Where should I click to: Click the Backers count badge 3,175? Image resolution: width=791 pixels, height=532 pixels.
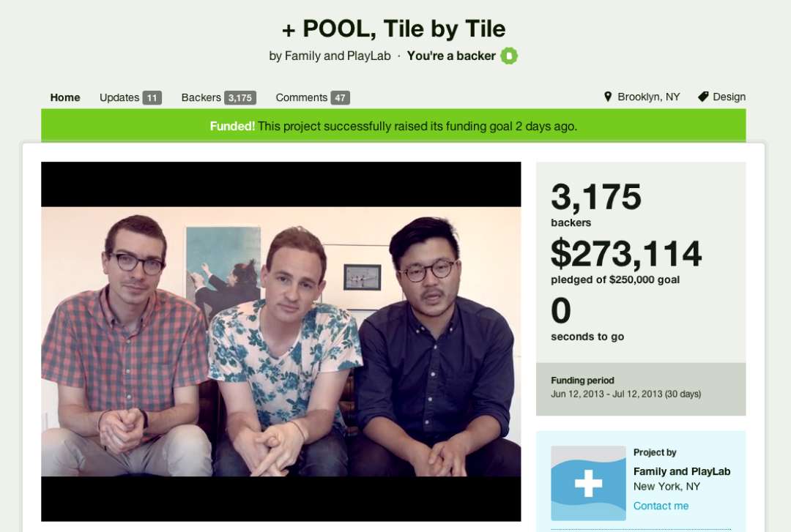click(239, 98)
